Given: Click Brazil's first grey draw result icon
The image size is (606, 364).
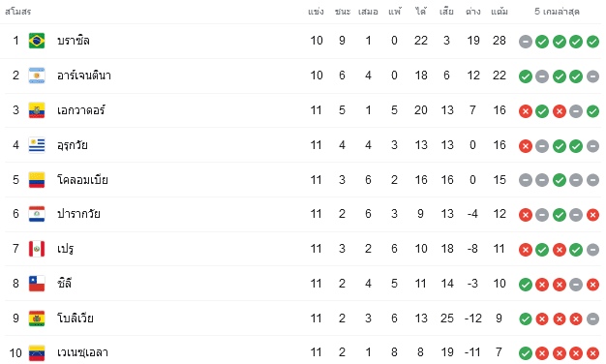Looking at the screenshot, I should pyautogui.click(x=526, y=42).
